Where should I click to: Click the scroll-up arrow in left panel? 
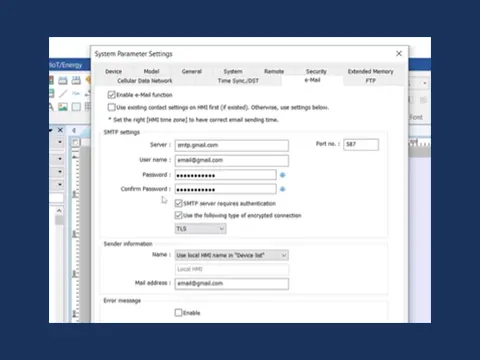[59, 211]
